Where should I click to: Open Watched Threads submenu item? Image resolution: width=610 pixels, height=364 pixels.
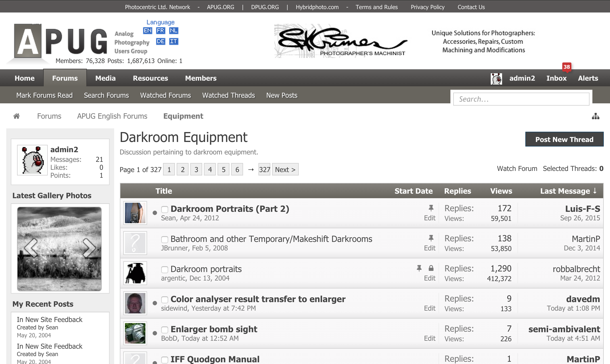[228, 95]
